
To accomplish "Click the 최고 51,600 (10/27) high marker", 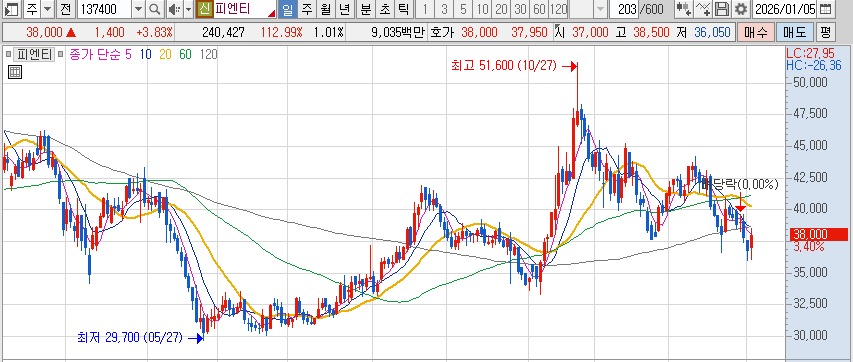I will [x=504, y=66].
